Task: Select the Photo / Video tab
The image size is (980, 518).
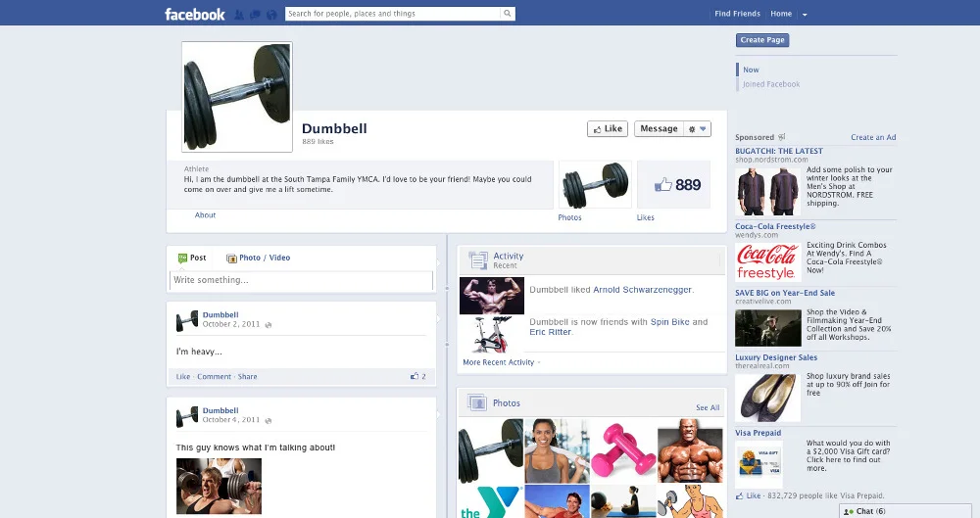Action: point(258,258)
